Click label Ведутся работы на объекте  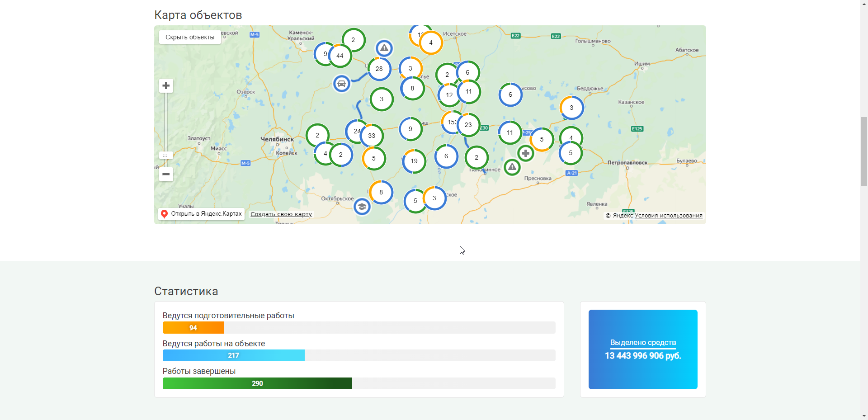[214, 344]
